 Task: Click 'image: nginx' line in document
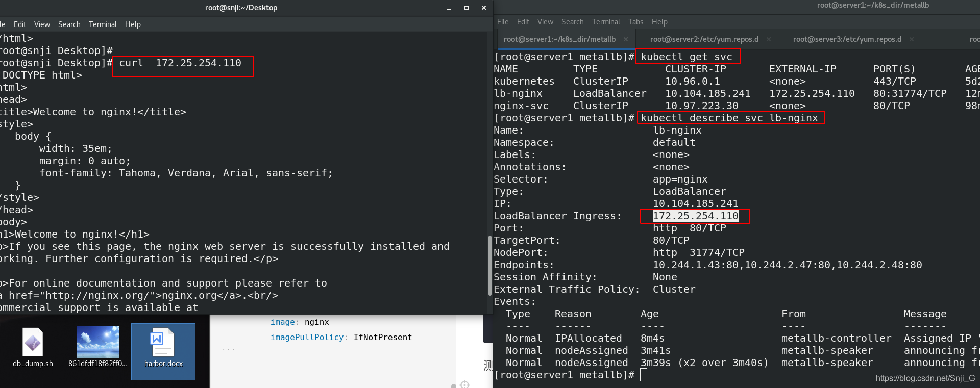[300, 322]
